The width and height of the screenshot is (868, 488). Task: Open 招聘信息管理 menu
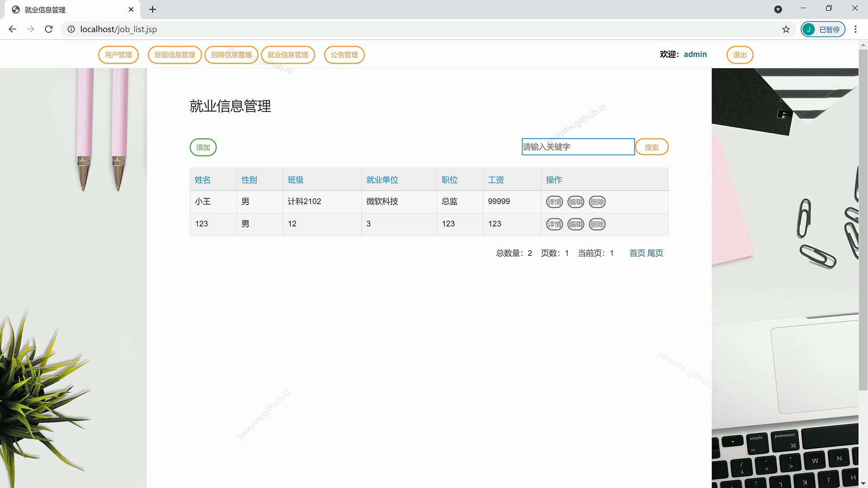click(x=231, y=55)
